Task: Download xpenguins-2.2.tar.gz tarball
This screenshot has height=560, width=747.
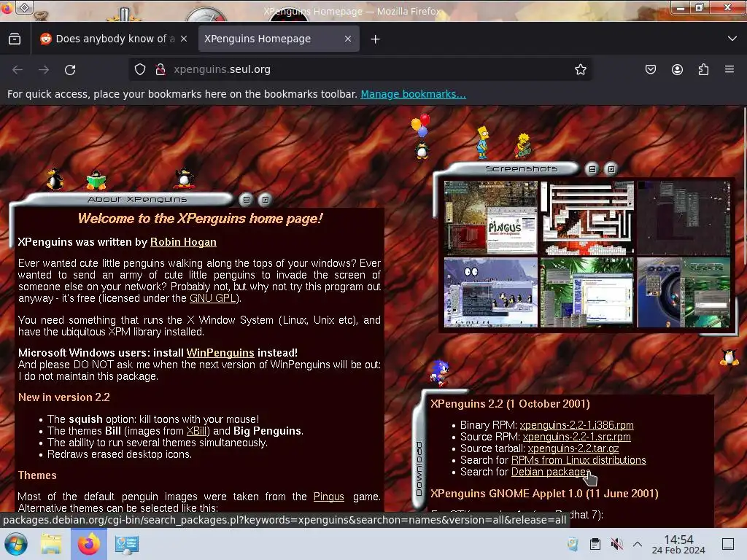Action: click(x=573, y=448)
